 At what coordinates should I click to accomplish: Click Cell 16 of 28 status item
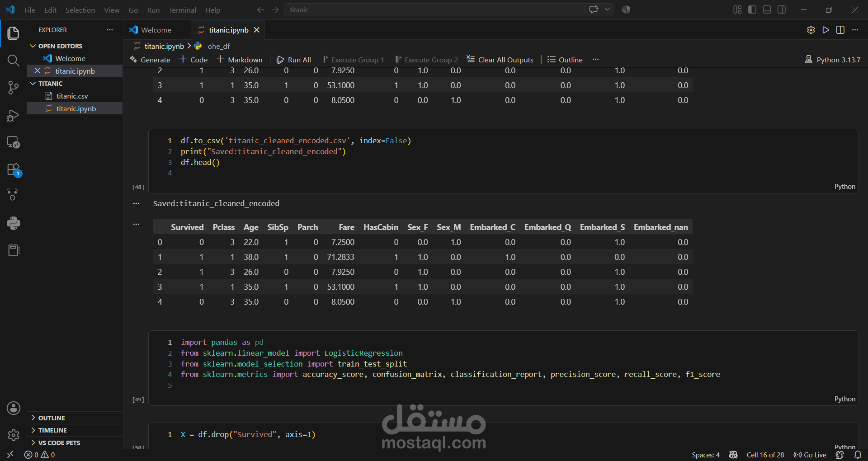tap(765, 455)
